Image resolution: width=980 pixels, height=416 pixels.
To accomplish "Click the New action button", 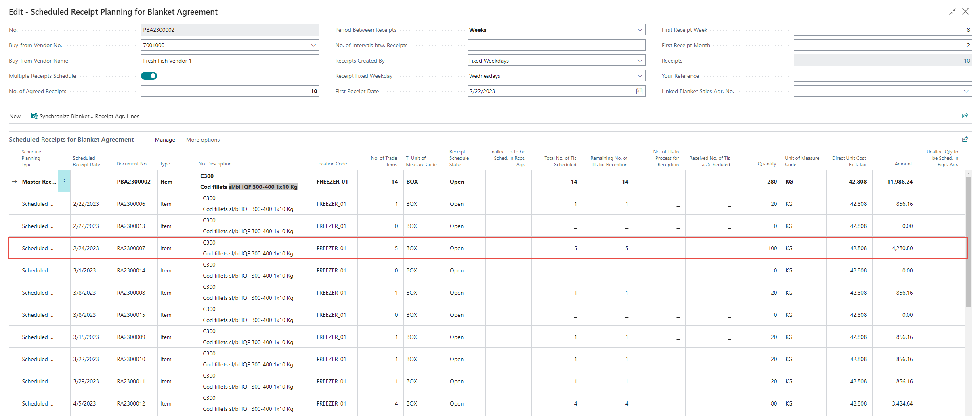I will pyautogui.click(x=15, y=116).
